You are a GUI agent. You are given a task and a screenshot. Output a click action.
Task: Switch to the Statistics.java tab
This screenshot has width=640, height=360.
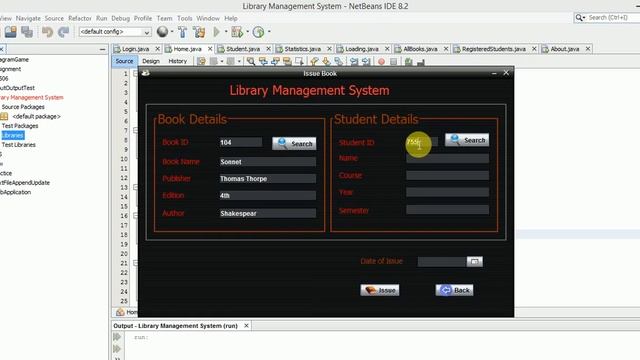click(x=302, y=49)
